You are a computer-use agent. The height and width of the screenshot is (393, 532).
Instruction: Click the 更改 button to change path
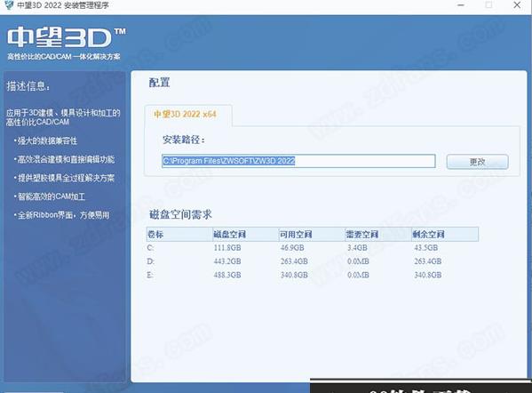477,162
